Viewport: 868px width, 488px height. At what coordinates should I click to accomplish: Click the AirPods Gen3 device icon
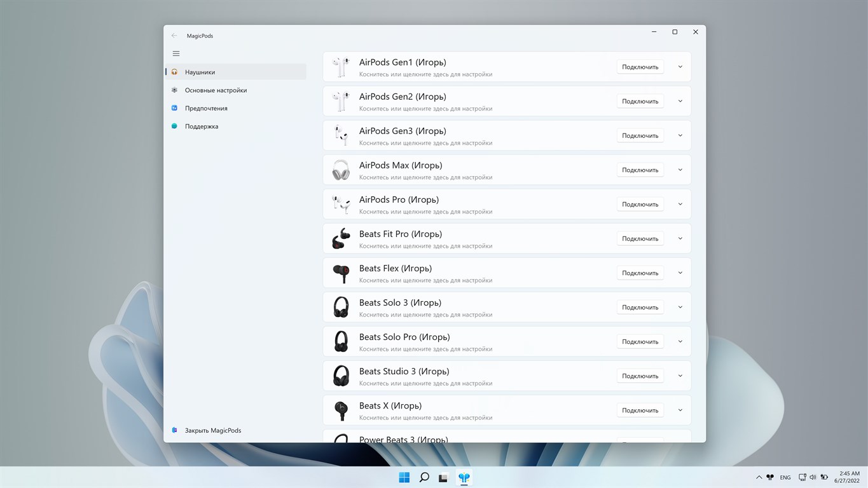pos(341,135)
